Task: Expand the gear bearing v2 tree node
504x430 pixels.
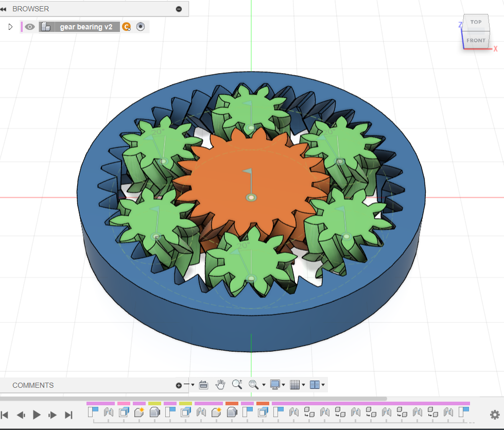Action: pos(10,27)
